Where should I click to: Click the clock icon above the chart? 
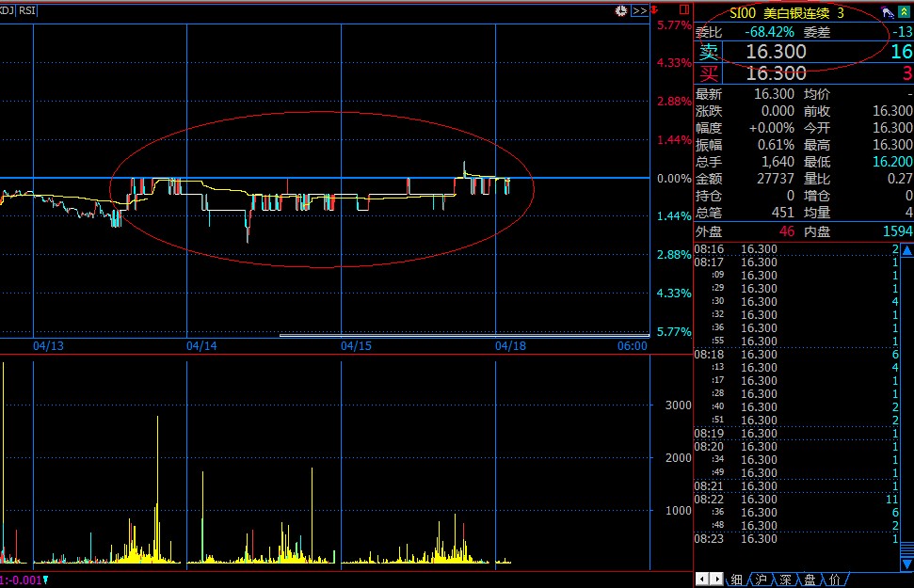pyautogui.click(x=621, y=10)
